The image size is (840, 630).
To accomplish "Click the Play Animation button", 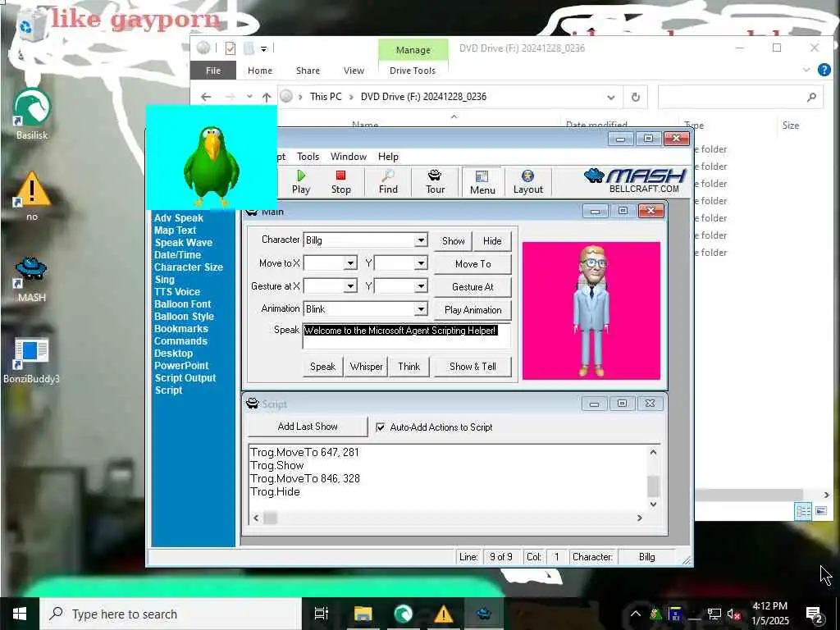I will click(x=472, y=310).
